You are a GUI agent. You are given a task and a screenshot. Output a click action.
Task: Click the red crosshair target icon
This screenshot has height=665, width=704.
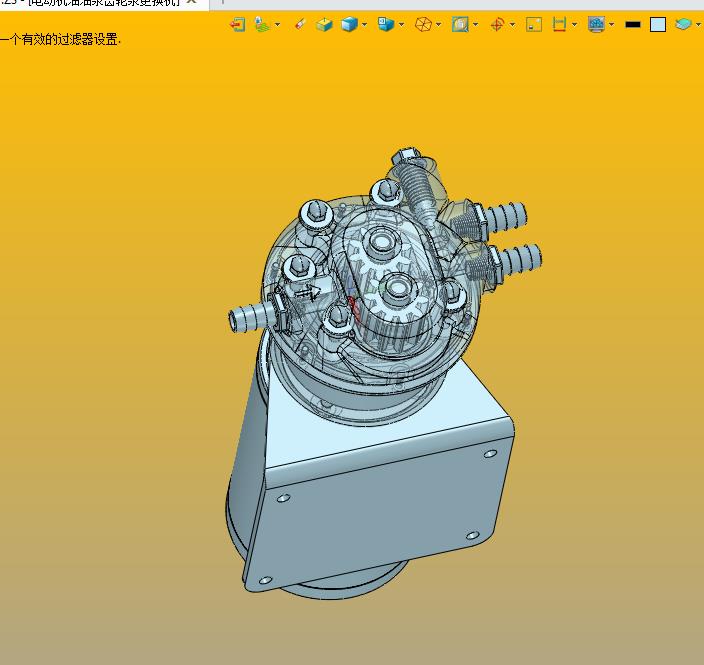(x=497, y=24)
